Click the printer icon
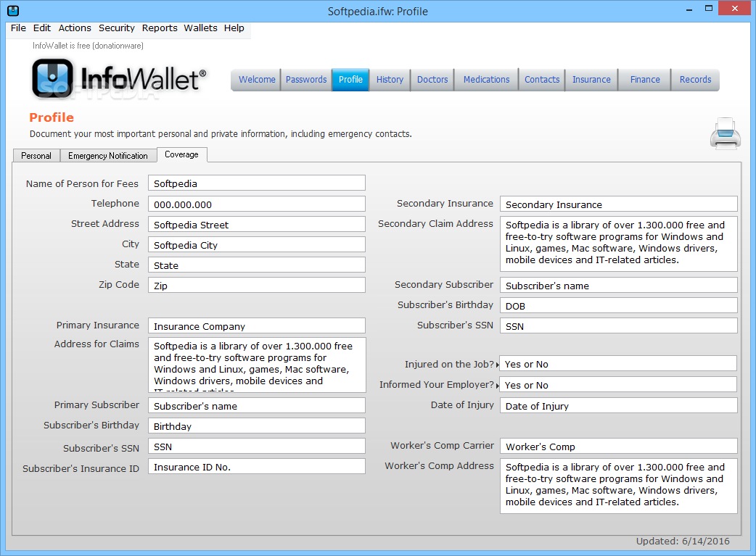Screen dimensions: 756x556 (x=725, y=133)
